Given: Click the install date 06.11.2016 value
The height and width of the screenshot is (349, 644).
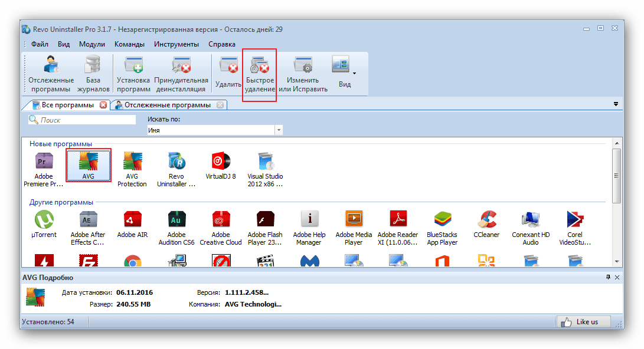Looking at the screenshot, I should pos(135,292).
